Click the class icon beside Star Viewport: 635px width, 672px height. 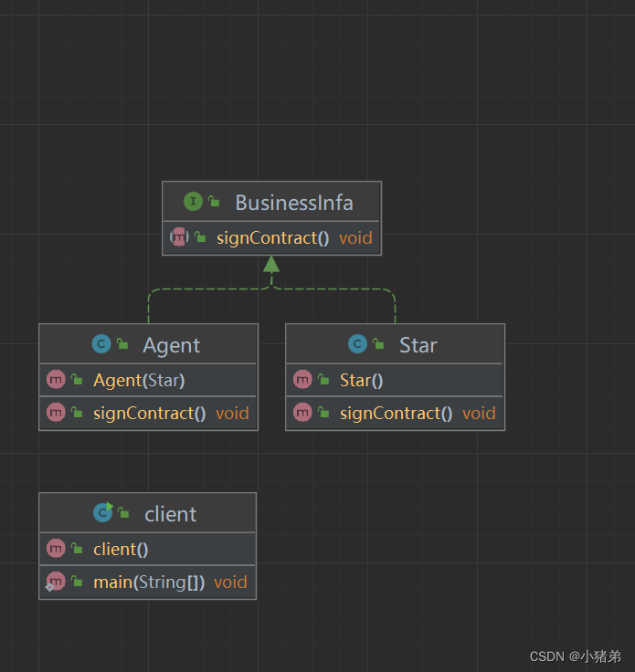click(357, 343)
